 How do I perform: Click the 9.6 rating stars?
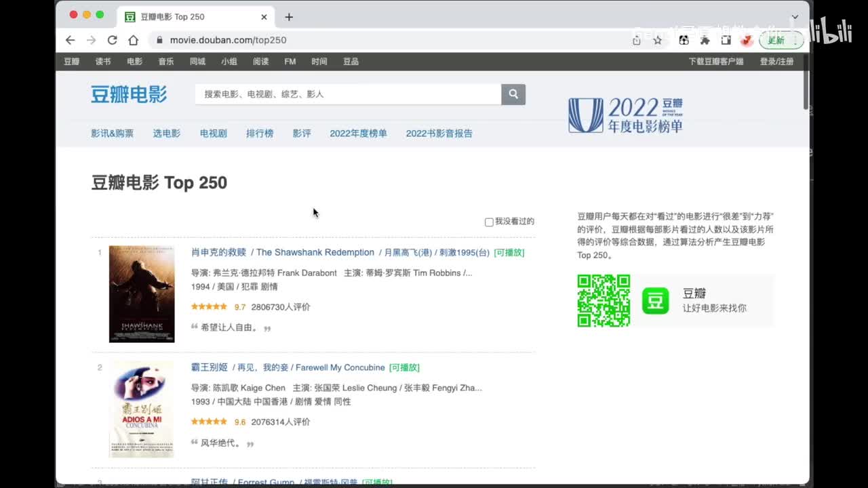coord(209,422)
